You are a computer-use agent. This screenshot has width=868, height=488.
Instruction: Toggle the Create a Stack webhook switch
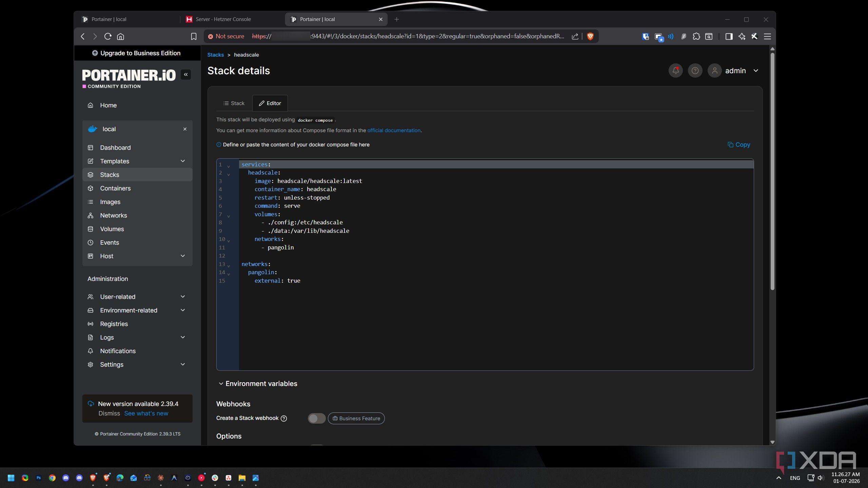click(316, 418)
